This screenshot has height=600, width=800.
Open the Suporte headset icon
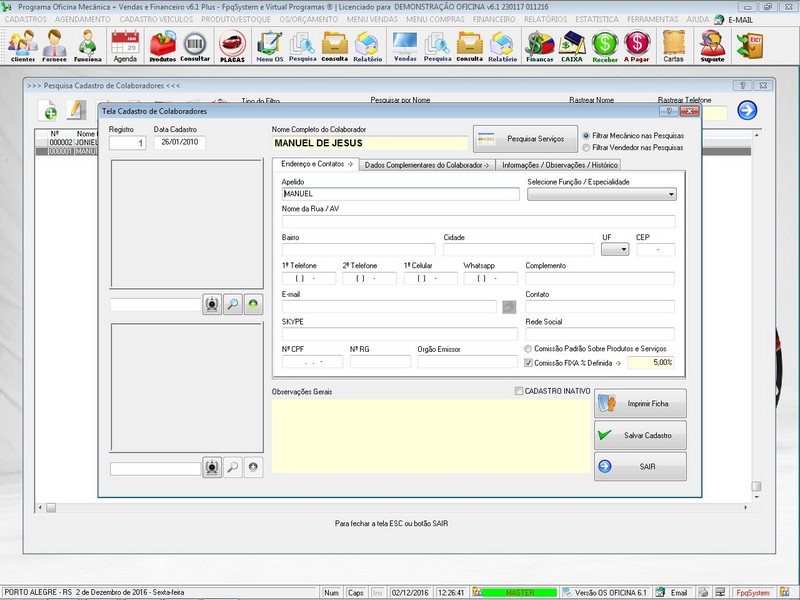[x=713, y=46]
